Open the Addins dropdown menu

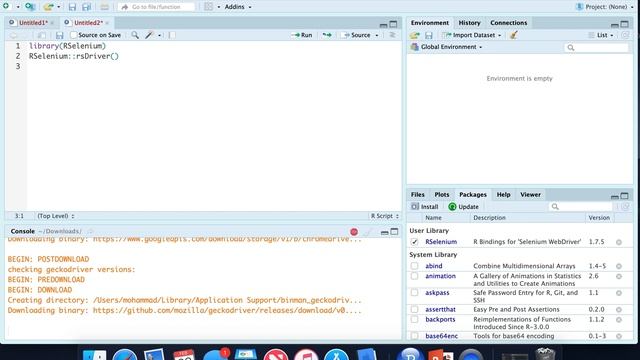[238, 7]
